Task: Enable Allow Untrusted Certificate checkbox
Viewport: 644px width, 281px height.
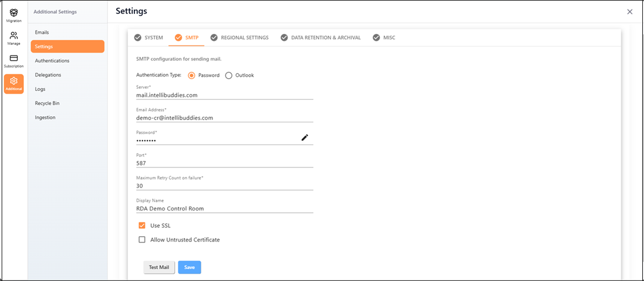Action: pos(142,240)
